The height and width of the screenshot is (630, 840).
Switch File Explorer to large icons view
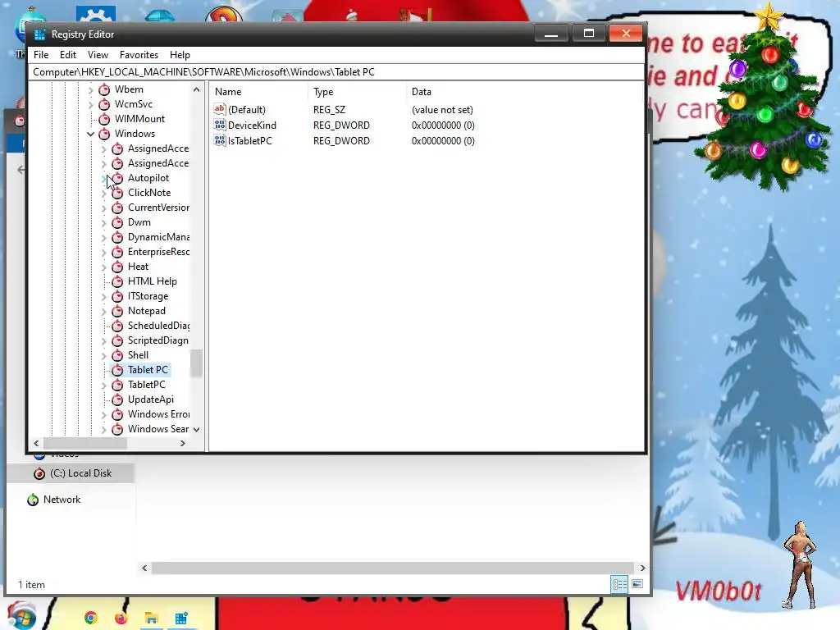click(637, 584)
